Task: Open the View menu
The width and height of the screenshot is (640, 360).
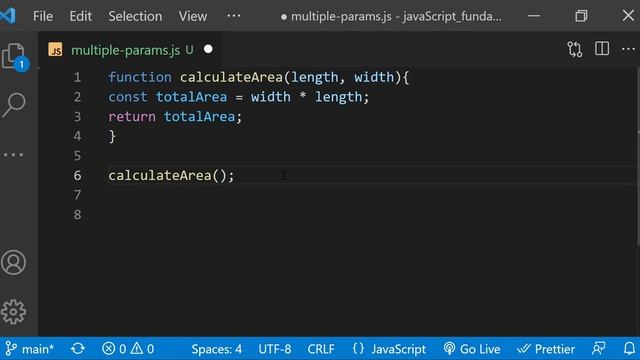Action: pos(193,16)
